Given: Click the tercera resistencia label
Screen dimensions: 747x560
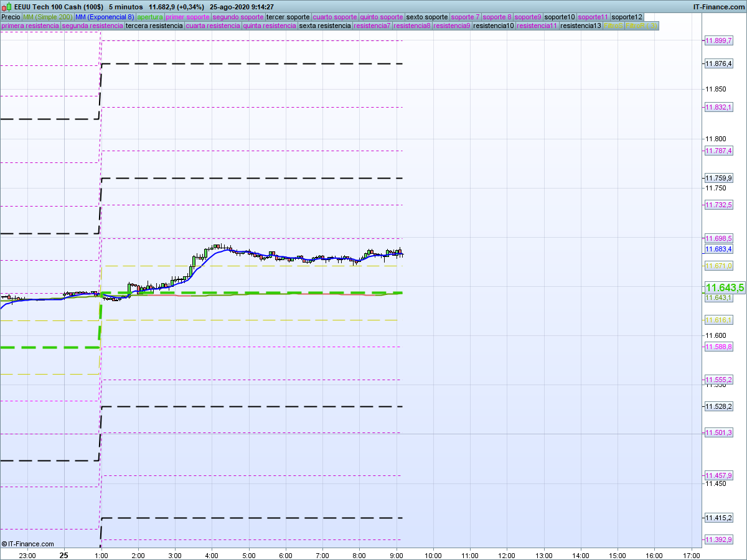Looking at the screenshot, I should [154, 26].
